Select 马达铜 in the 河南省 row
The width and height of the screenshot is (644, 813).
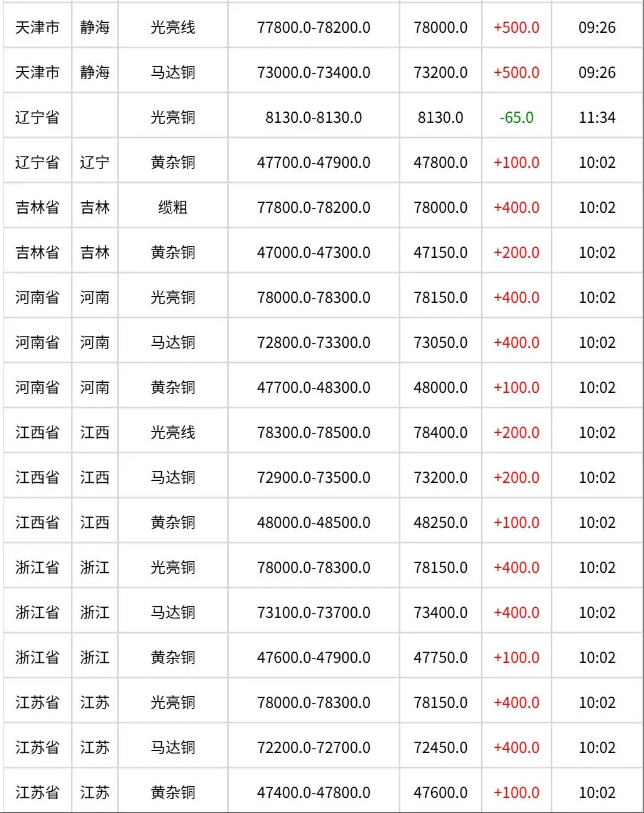click(x=173, y=343)
